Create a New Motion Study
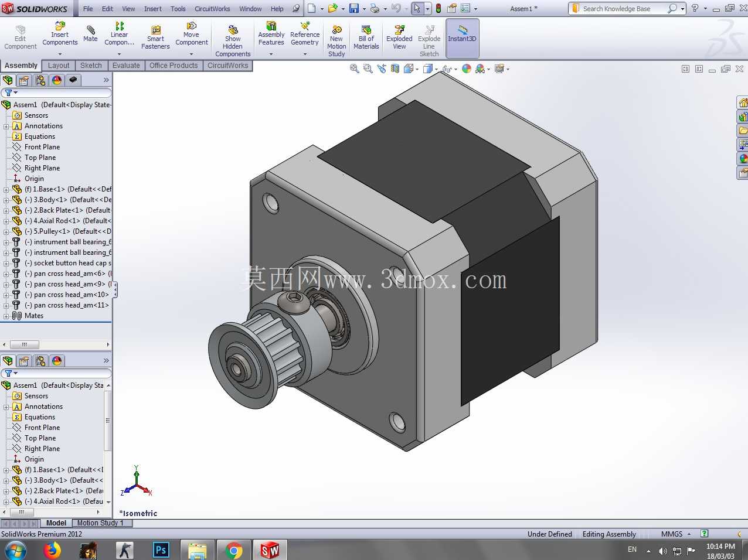 [336, 40]
